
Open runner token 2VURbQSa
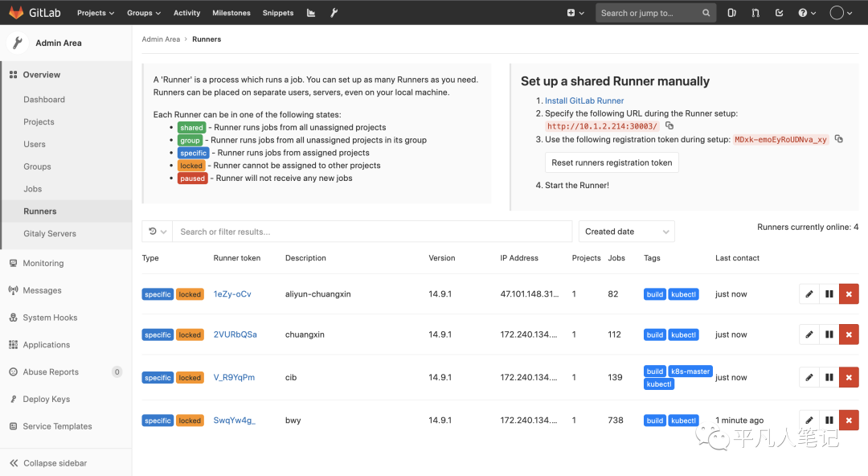click(x=235, y=334)
